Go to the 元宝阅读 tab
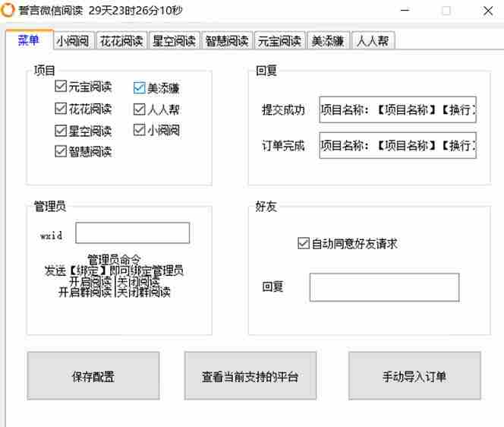Screen dimensions: 504x427 [279, 41]
